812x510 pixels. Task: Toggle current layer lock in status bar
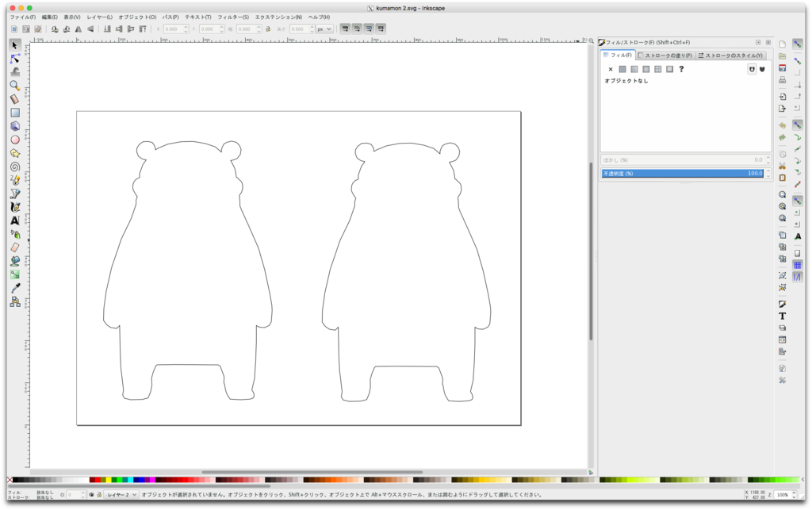pyautogui.click(x=99, y=494)
